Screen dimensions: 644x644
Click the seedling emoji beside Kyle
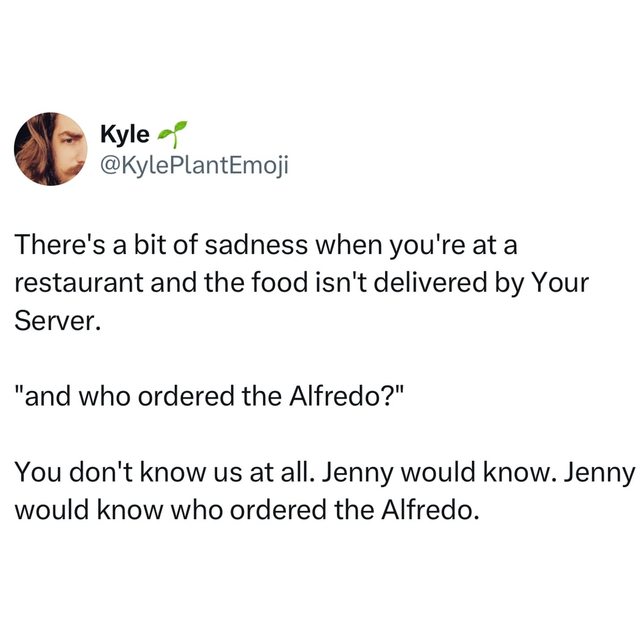pos(173,133)
